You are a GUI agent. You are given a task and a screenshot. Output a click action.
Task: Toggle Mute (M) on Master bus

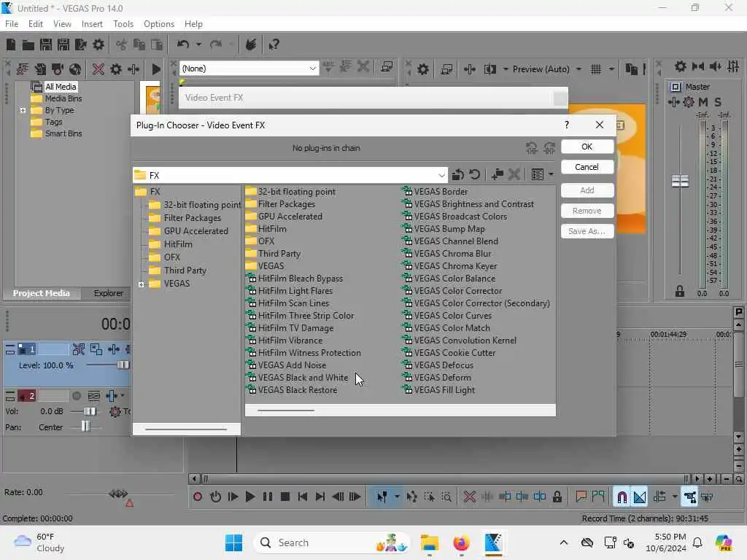pos(703,102)
